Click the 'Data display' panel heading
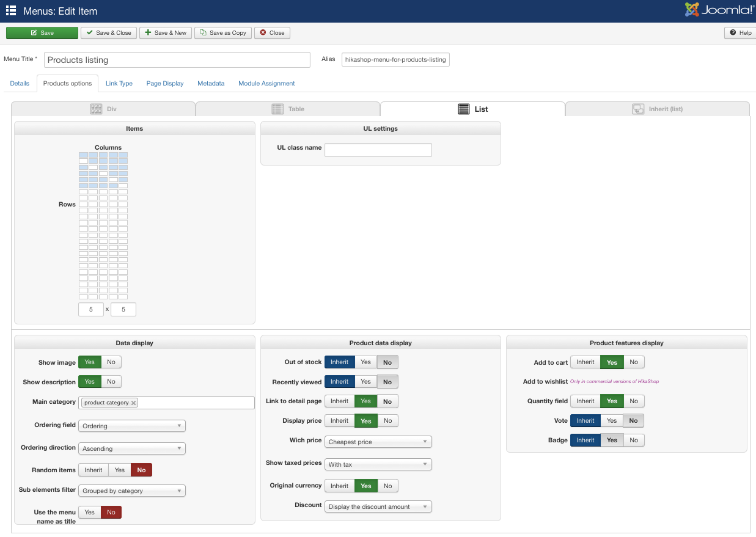Screen dimensions: 756x537 coord(134,343)
